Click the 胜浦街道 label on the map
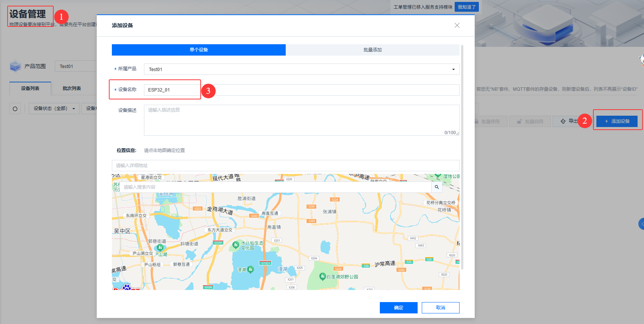Image resolution: width=644 pixels, height=324 pixels. 246,198
